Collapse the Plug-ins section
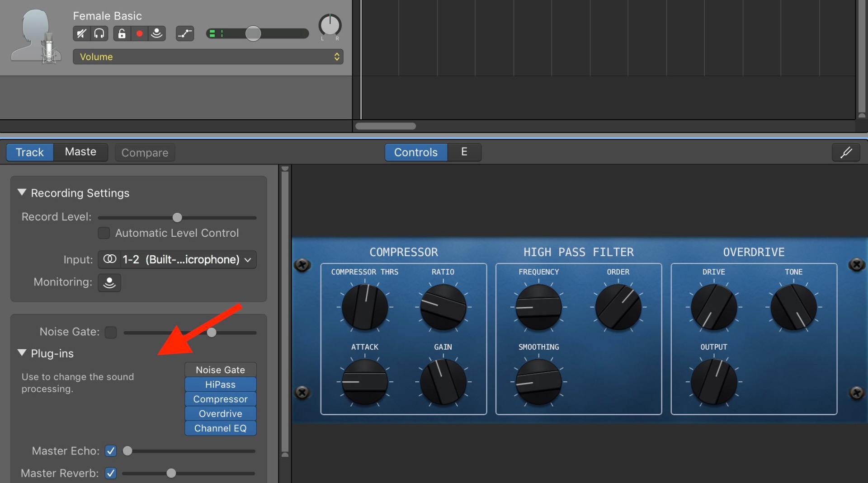868x483 pixels. (x=22, y=353)
